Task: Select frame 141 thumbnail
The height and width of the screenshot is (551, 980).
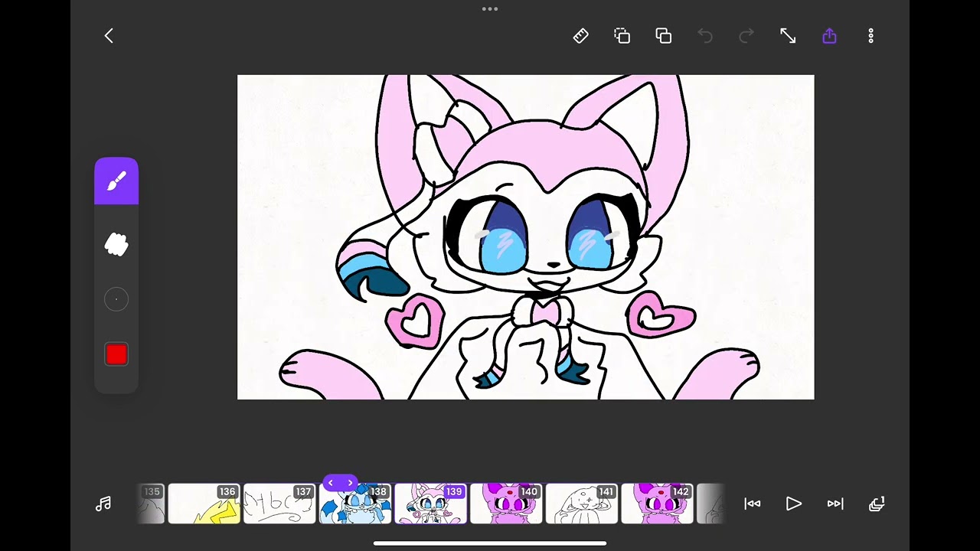Action: (x=582, y=504)
